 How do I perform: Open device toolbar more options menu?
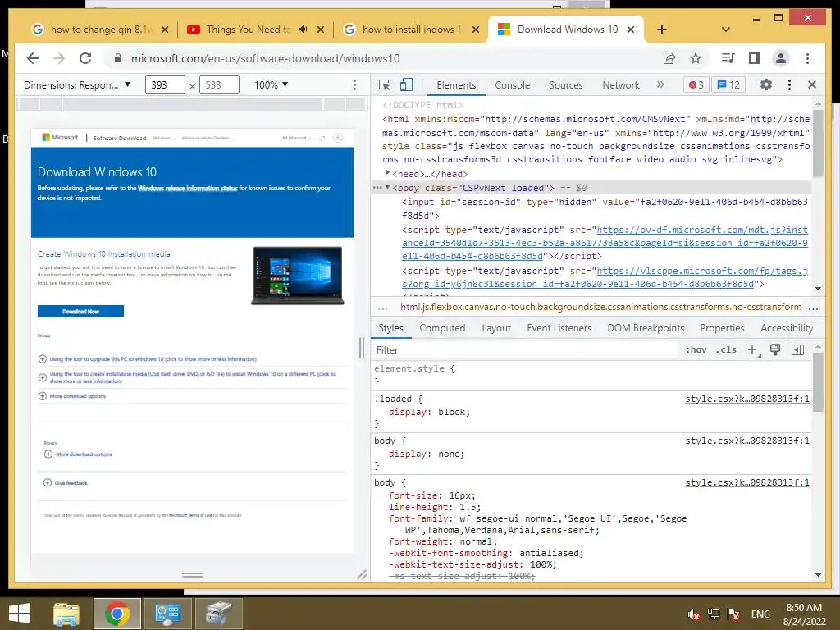point(354,84)
